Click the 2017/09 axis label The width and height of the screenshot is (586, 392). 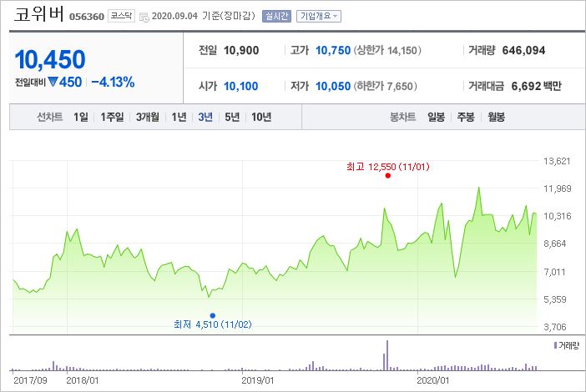[30, 380]
